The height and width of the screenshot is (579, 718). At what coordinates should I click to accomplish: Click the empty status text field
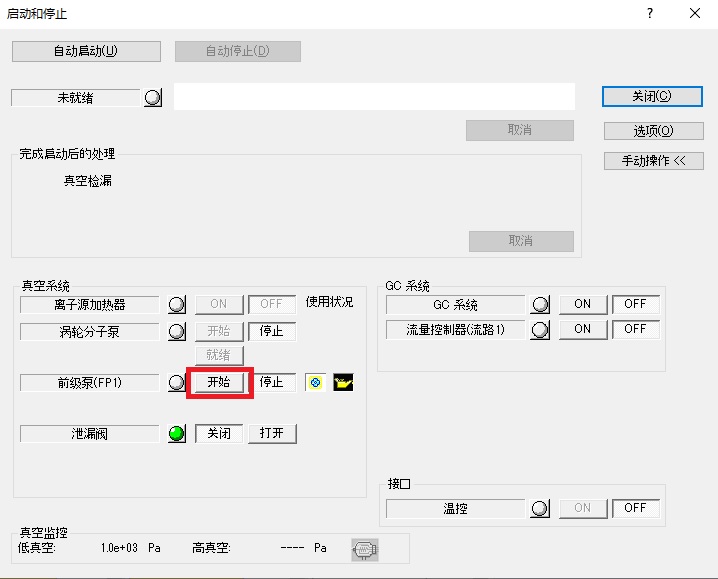374,96
